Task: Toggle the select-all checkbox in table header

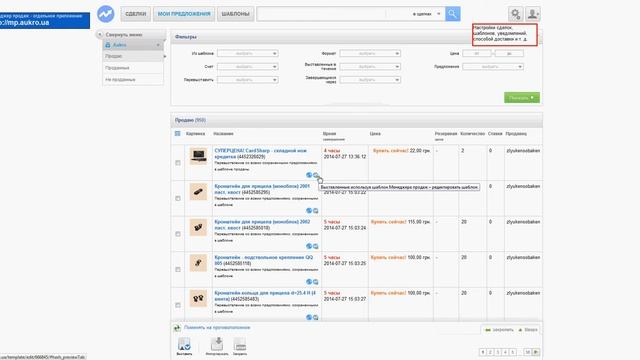Action: (x=178, y=133)
